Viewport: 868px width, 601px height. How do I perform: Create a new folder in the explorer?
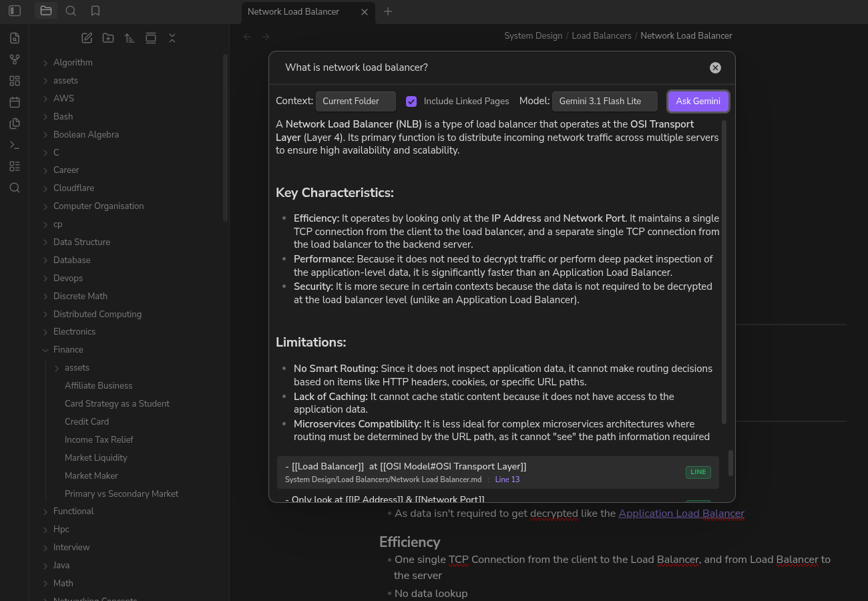108,38
